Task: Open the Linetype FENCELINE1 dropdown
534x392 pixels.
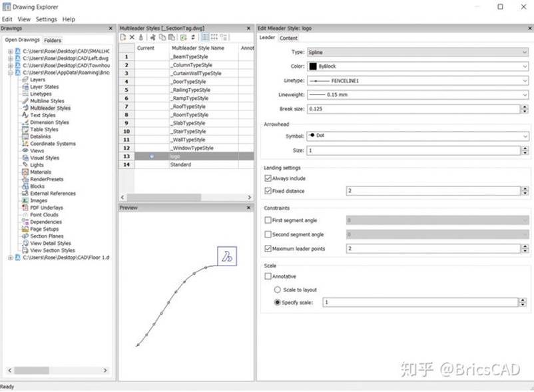Action: pos(418,81)
